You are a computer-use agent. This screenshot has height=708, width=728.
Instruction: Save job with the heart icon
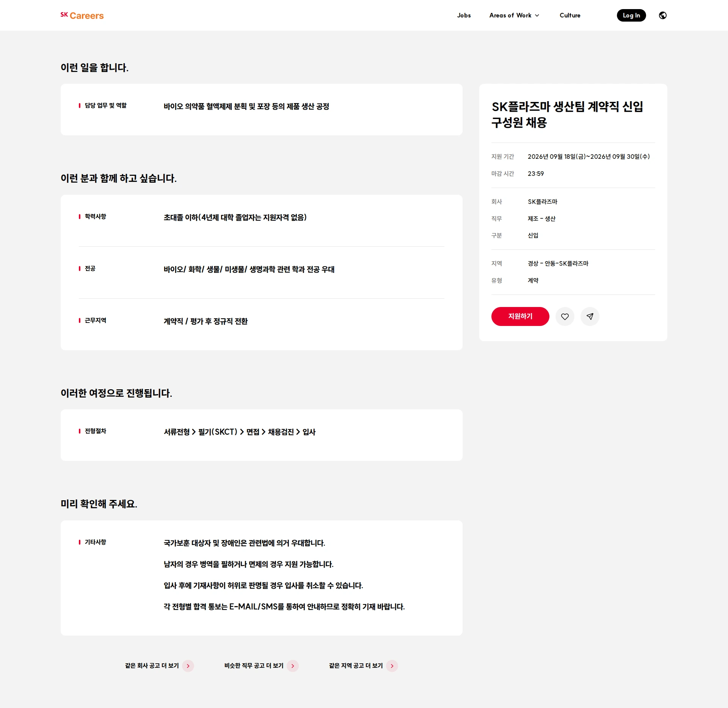[x=565, y=316]
